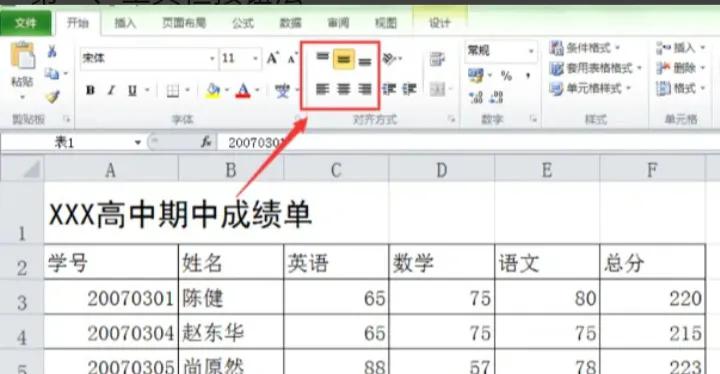Set top vertical alignment
The width and height of the screenshot is (720, 374).
click(322, 57)
